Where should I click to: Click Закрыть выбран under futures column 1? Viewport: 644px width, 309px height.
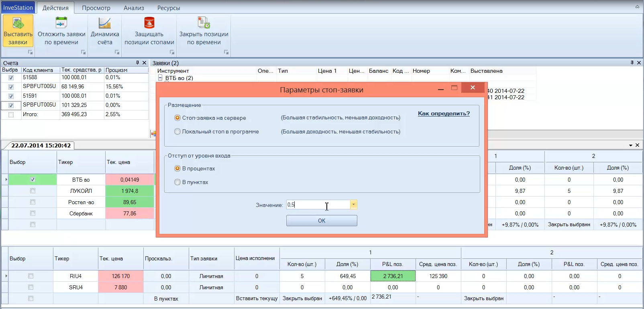[302, 299]
